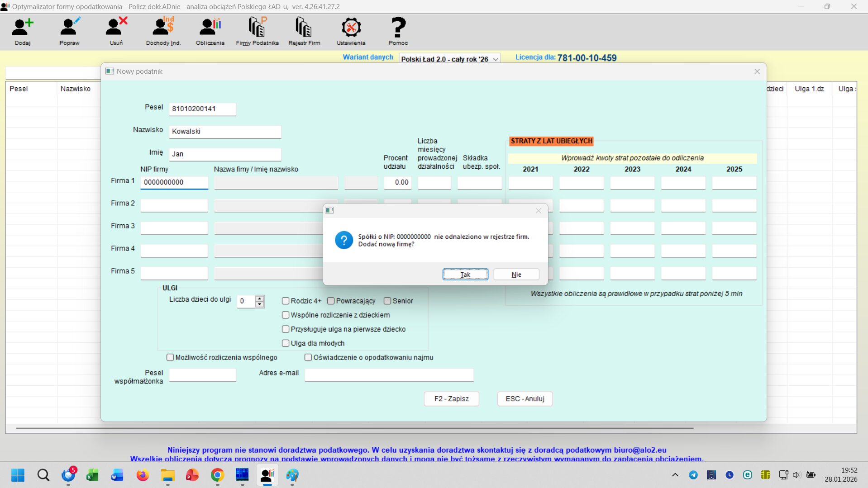Enable the Rodzic 4+ checkbox
This screenshot has height=488, width=868.
point(286,301)
